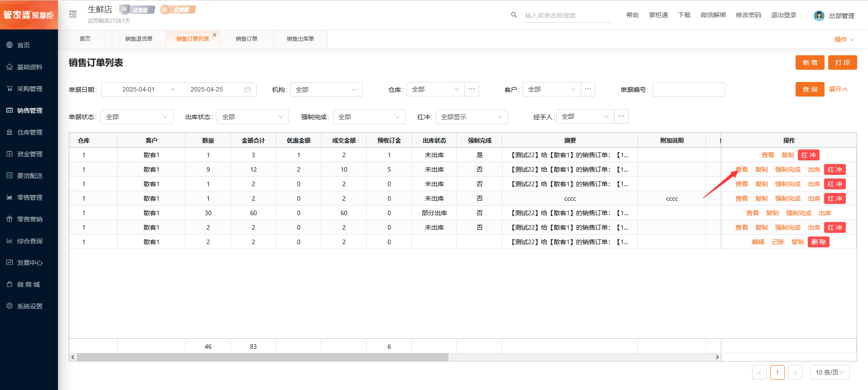Viewport: 868px width, 390px height.
Task: Click the 查询 button
Action: (x=810, y=90)
